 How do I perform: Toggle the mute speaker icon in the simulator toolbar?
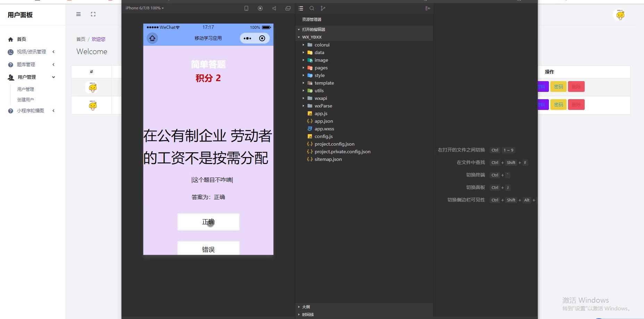point(274,8)
